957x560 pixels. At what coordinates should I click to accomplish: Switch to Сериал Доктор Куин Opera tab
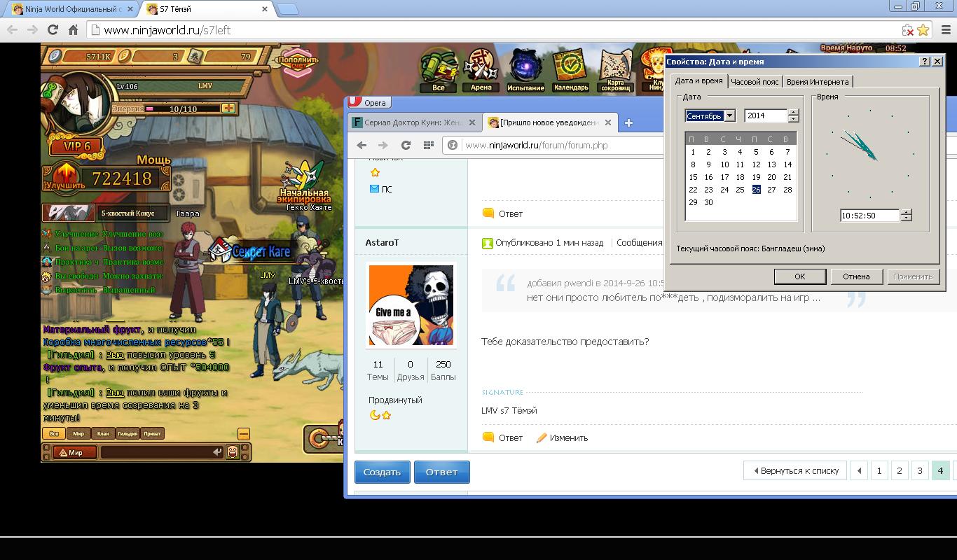pyautogui.click(x=414, y=122)
